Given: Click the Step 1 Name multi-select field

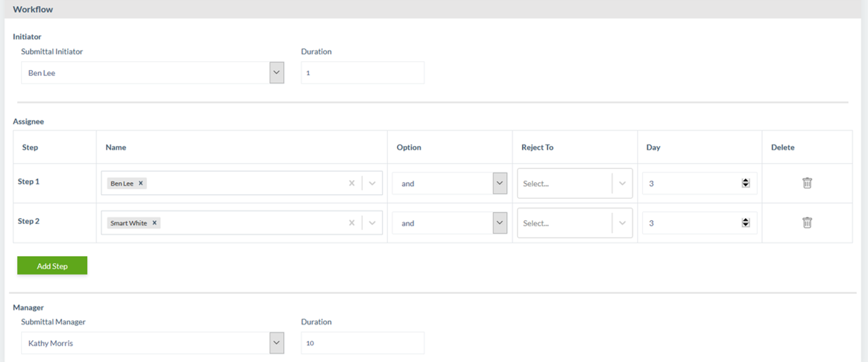Looking at the screenshot, I should [x=242, y=183].
